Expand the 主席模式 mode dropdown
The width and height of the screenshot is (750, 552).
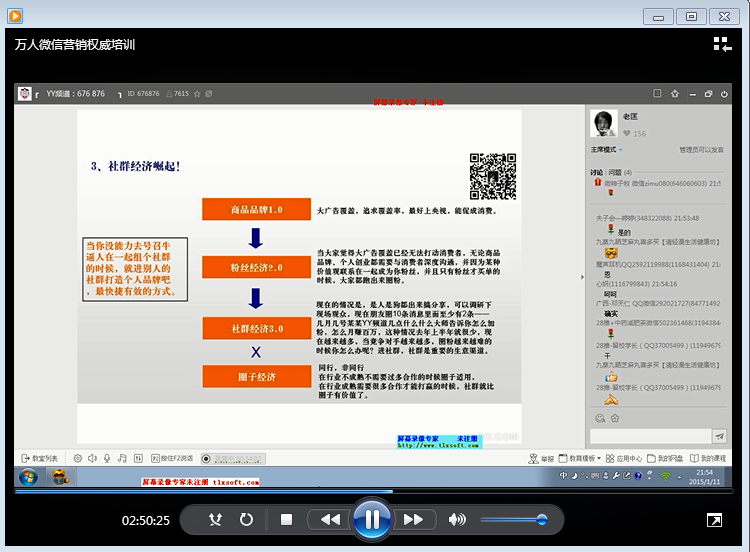(x=609, y=149)
